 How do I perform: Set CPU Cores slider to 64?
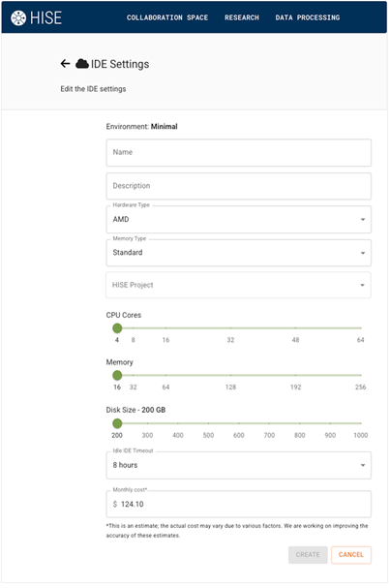360,328
